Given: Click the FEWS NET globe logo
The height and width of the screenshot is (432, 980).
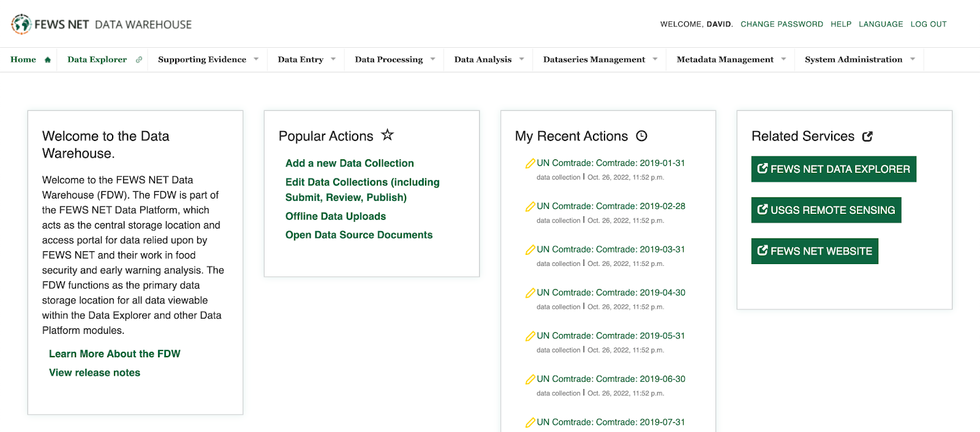Looking at the screenshot, I should [21, 24].
